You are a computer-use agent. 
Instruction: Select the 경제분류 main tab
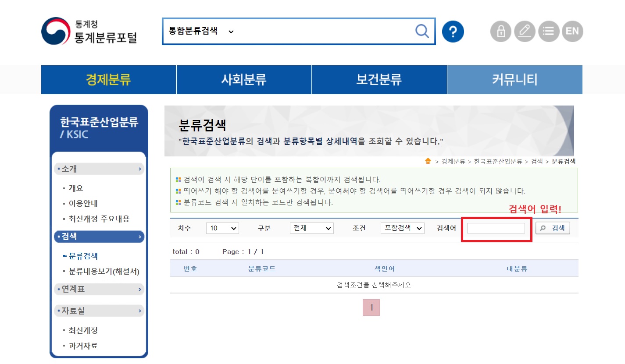click(x=108, y=80)
